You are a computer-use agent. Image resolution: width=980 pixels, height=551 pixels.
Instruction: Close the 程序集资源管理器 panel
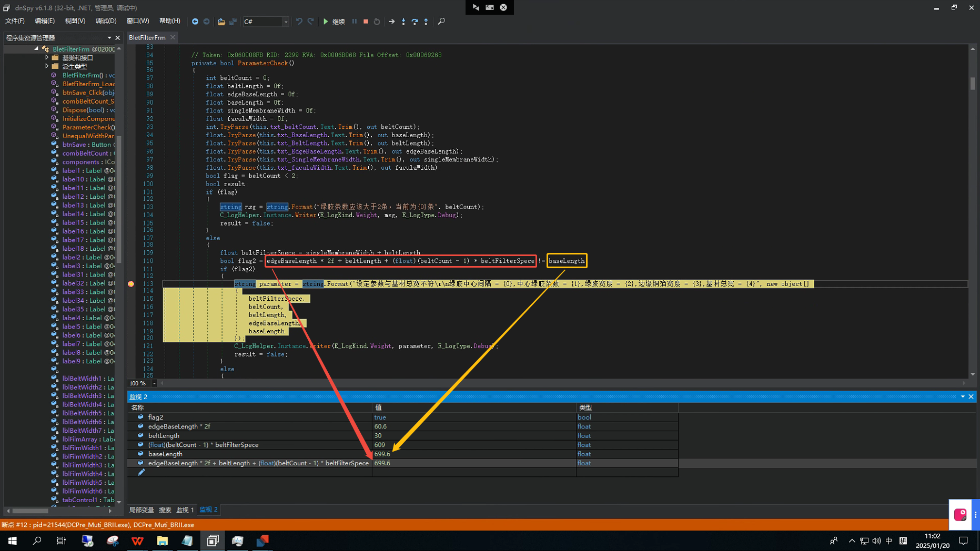(118, 38)
